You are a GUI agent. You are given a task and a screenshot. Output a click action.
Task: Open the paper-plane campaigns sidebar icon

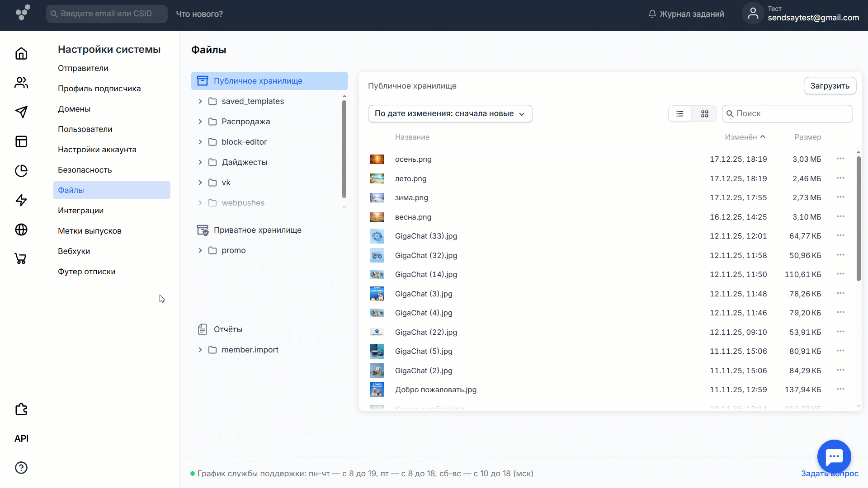point(21,112)
